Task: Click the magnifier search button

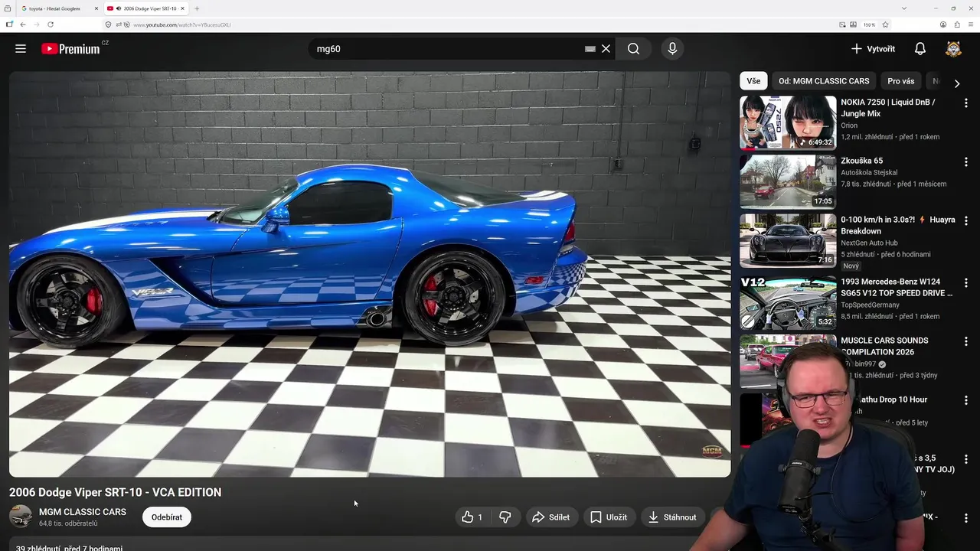Action: (633, 48)
